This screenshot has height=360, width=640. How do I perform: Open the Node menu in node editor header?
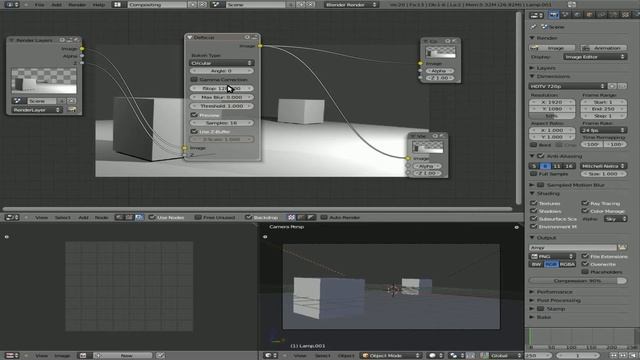coord(102,218)
